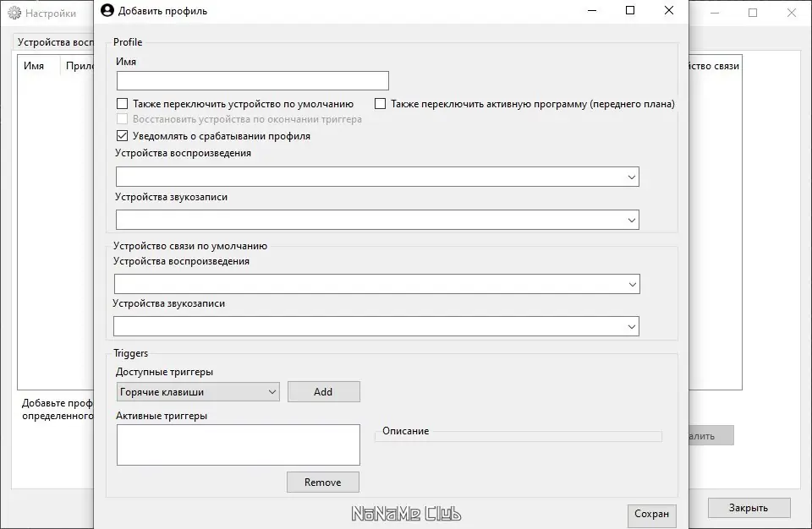The image size is (812, 529).
Task: Uncheck Уведомлять о срабатывании профиля
Action: coord(123,135)
